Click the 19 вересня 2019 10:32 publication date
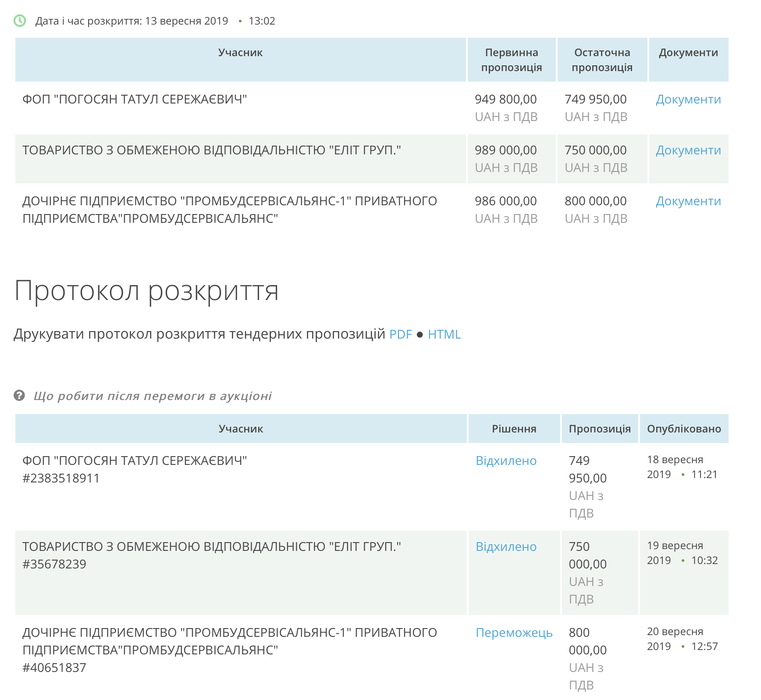761x700 pixels. [x=682, y=553]
